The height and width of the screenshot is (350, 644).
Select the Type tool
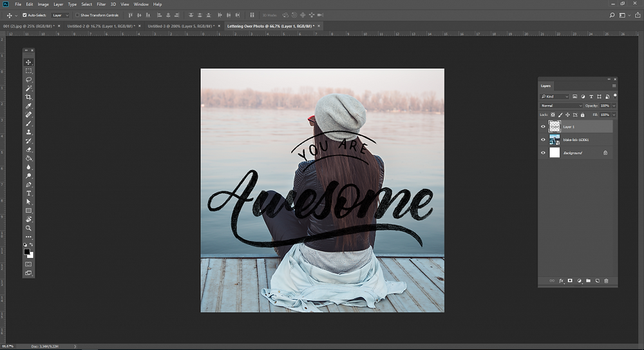pos(28,193)
